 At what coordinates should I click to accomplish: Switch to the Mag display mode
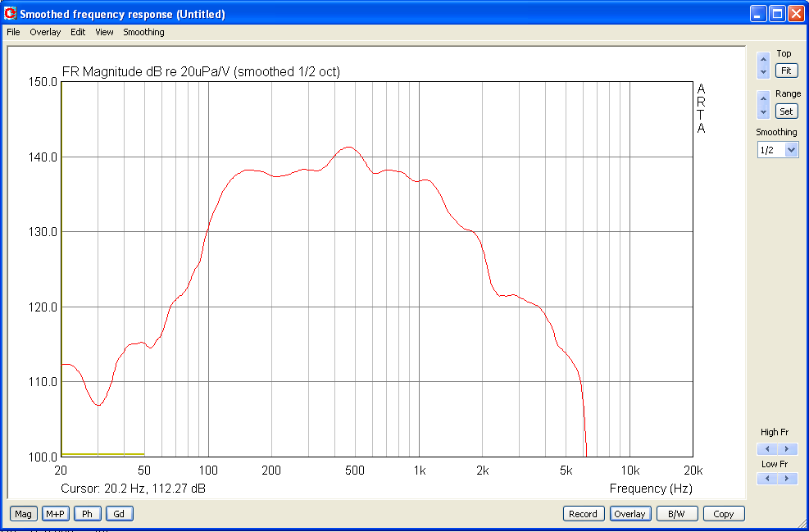click(23, 514)
